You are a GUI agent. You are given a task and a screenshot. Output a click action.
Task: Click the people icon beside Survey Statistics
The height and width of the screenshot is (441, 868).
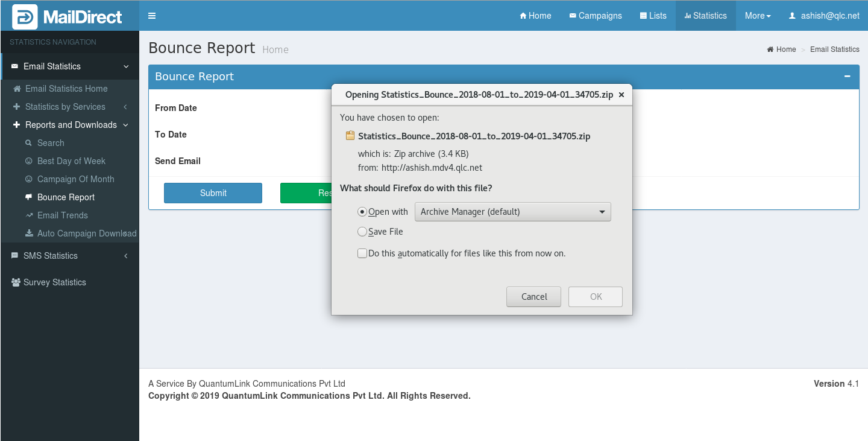pos(16,282)
